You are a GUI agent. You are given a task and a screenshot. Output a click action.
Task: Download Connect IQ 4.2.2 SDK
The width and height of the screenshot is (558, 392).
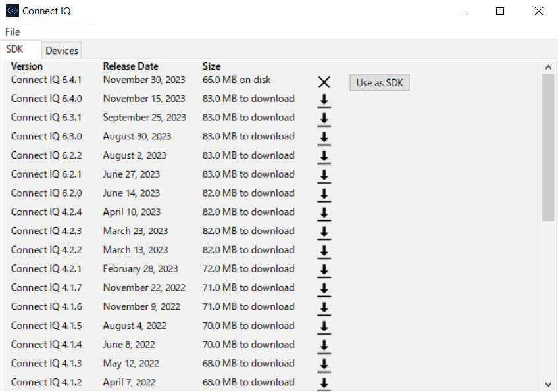pos(324,251)
